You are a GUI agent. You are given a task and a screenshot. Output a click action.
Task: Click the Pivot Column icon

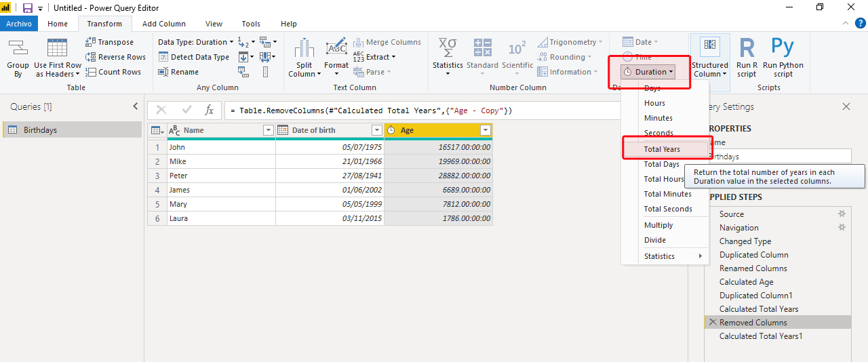(244, 72)
